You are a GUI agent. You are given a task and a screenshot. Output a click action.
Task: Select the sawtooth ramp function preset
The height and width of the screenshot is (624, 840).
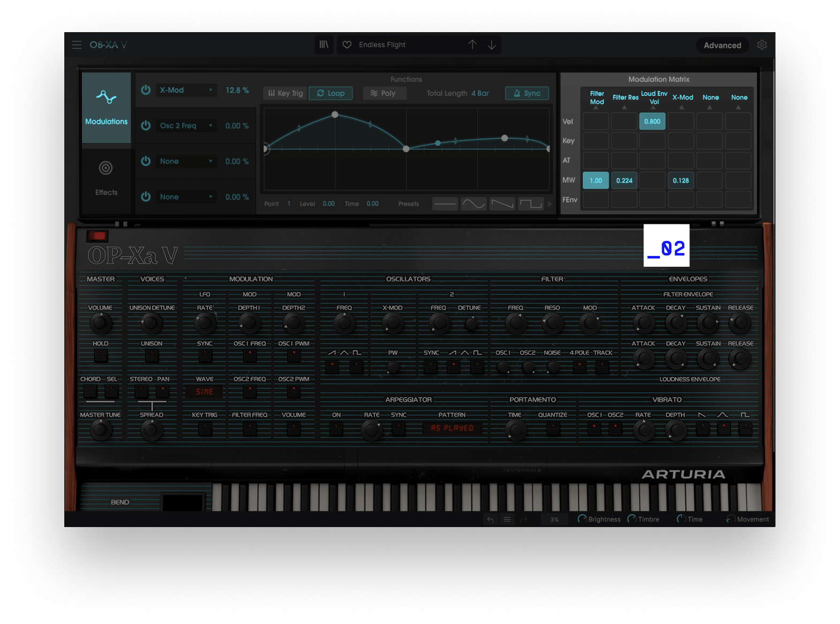[x=502, y=204]
